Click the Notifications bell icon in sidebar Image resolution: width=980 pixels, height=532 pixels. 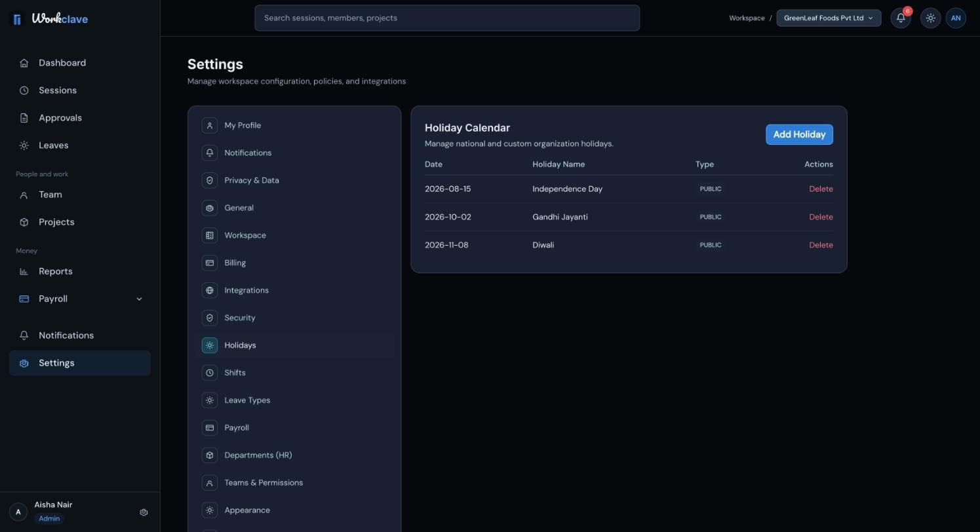(x=24, y=335)
